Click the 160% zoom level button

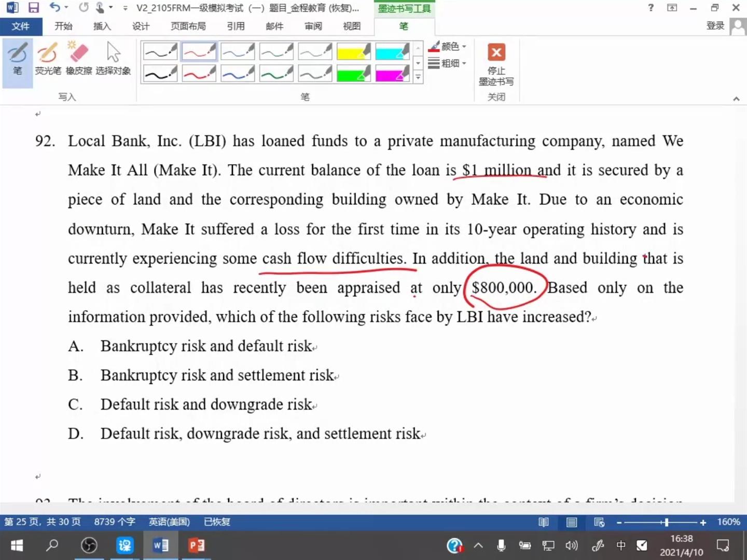click(x=728, y=522)
